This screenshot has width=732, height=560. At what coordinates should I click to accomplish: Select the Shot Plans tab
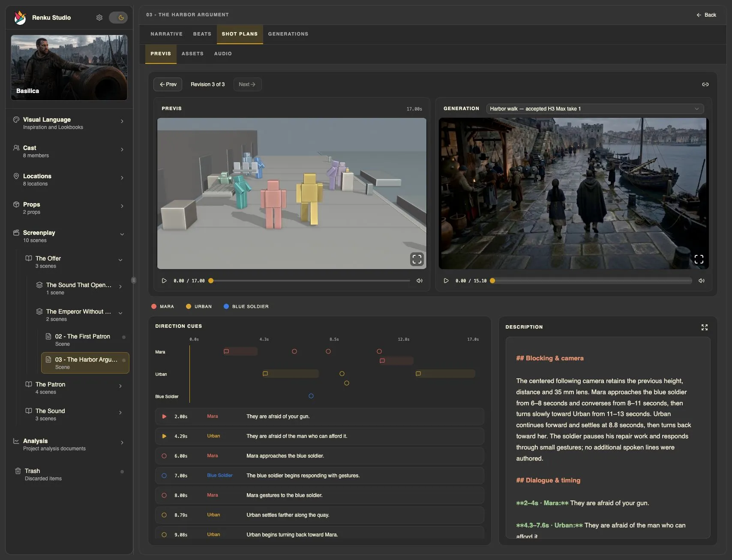(240, 34)
